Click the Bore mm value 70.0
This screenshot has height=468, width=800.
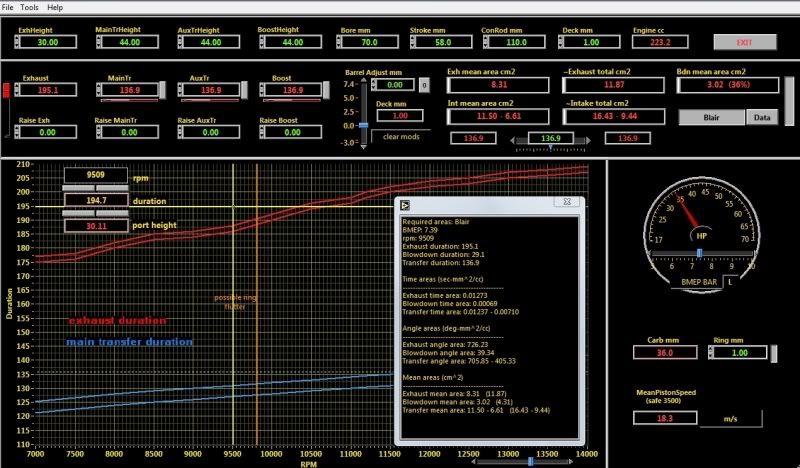tap(369, 42)
